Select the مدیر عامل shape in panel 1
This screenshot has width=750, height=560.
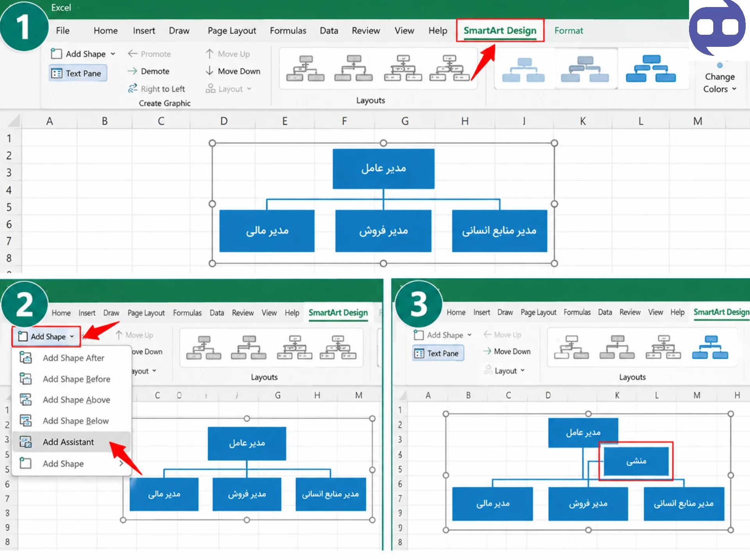pos(383,168)
